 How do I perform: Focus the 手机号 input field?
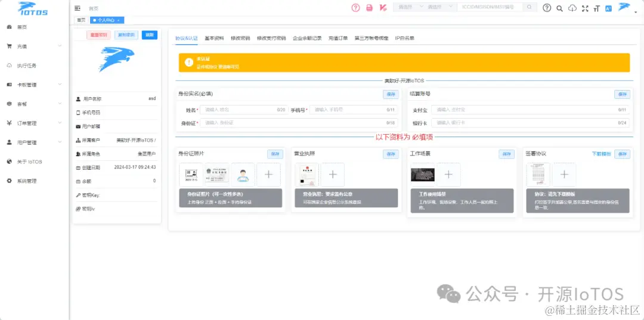tap(354, 110)
